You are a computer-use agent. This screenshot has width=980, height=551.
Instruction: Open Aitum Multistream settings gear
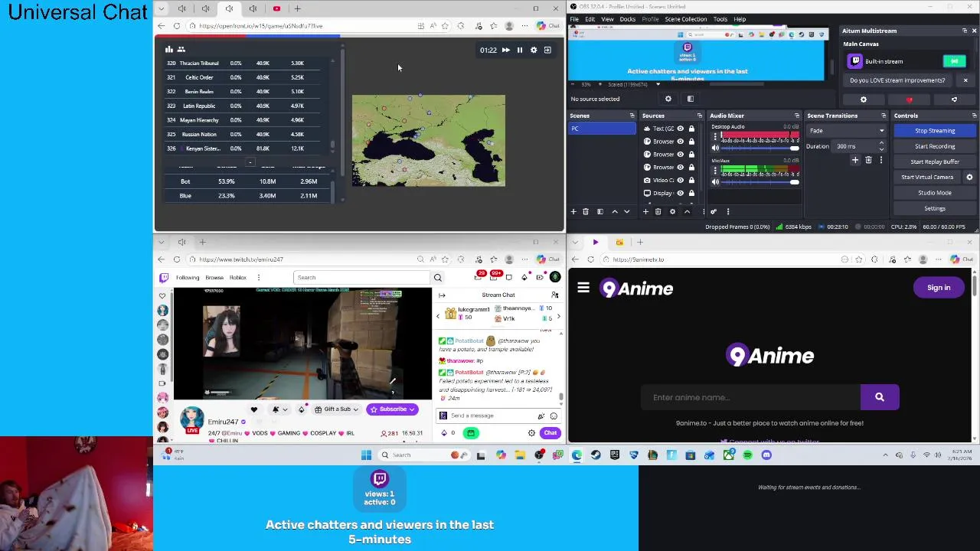tap(864, 99)
